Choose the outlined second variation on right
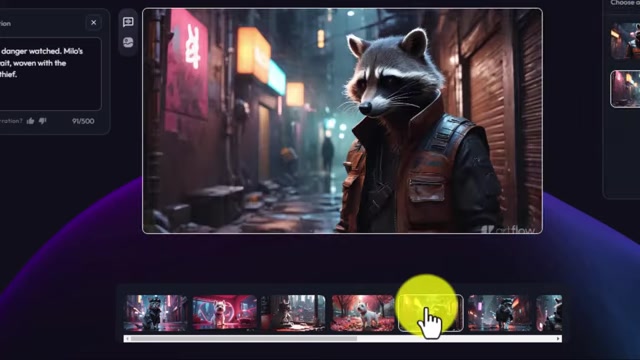The width and height of the screenshot is (640, 360). tap(625, 89)
